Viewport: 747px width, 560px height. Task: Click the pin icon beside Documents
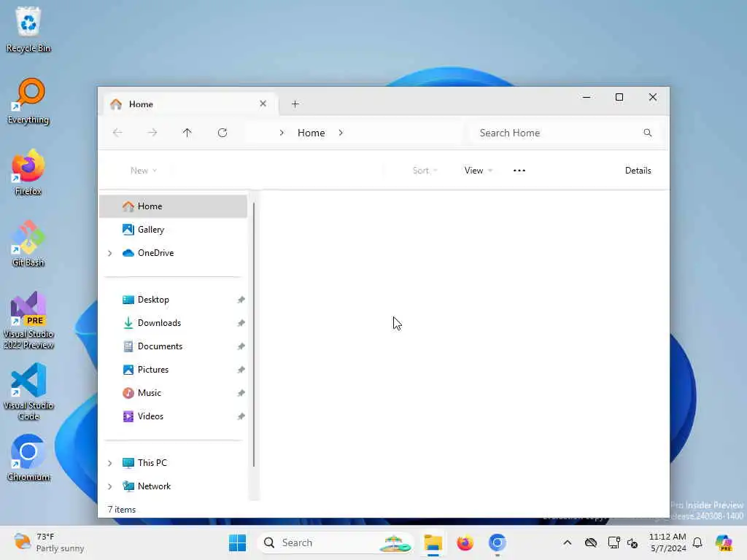pyautogui.click(x=241, y=346)
